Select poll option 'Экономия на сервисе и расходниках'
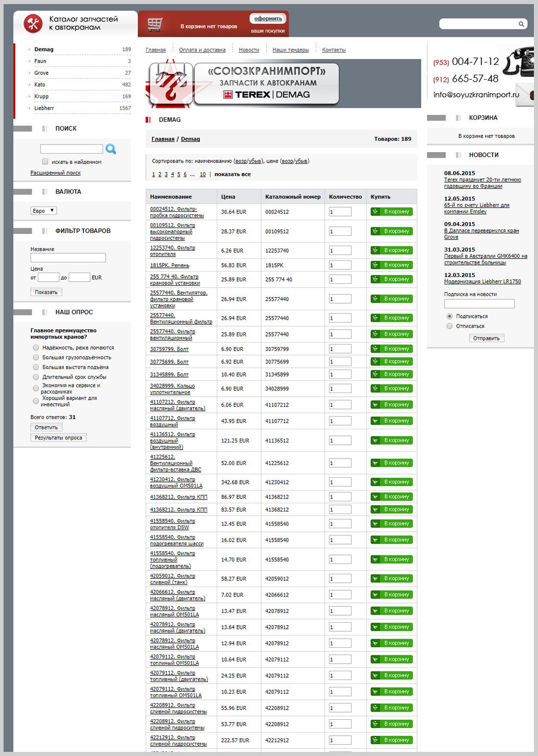538x756 pixels. click(x=36, y=388)
